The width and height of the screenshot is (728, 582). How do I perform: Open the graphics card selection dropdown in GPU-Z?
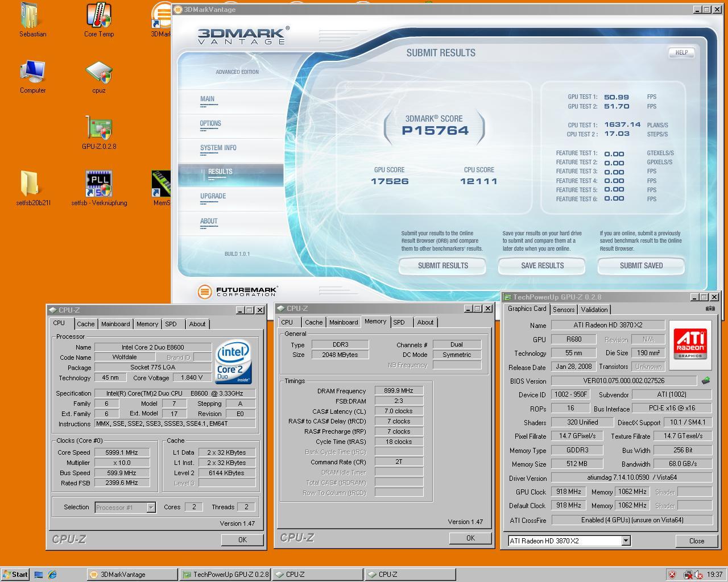(x=626, y=541)
